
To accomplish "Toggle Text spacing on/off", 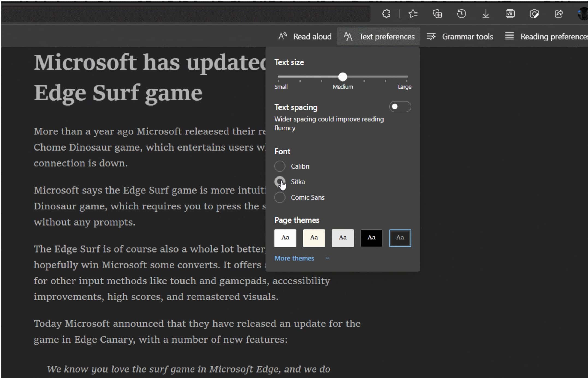I will 398,107.
